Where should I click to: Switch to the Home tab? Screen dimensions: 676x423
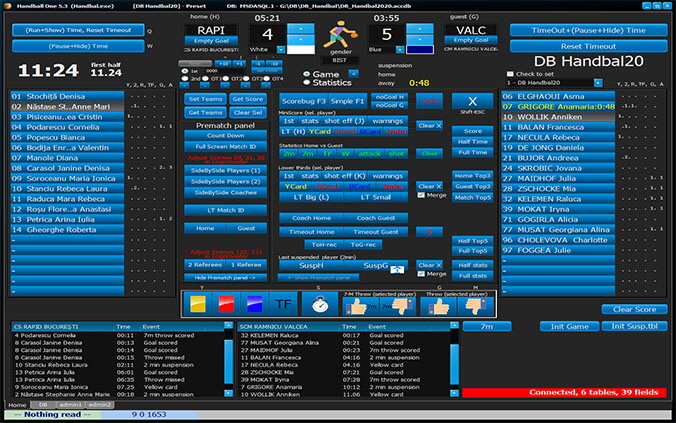[x=17, y=405]
